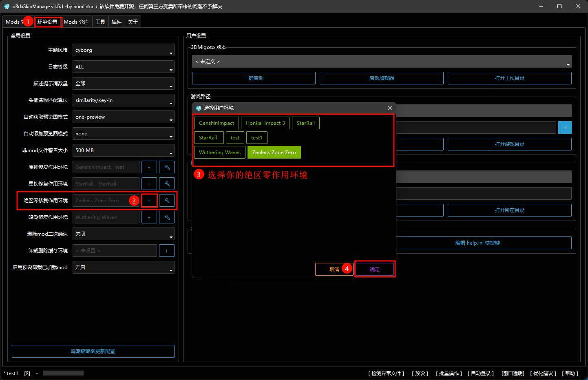Viewport: 588px width, 380px height.
Task: Open 主题风格 cyborg dropdown
Action: point(124,50)
